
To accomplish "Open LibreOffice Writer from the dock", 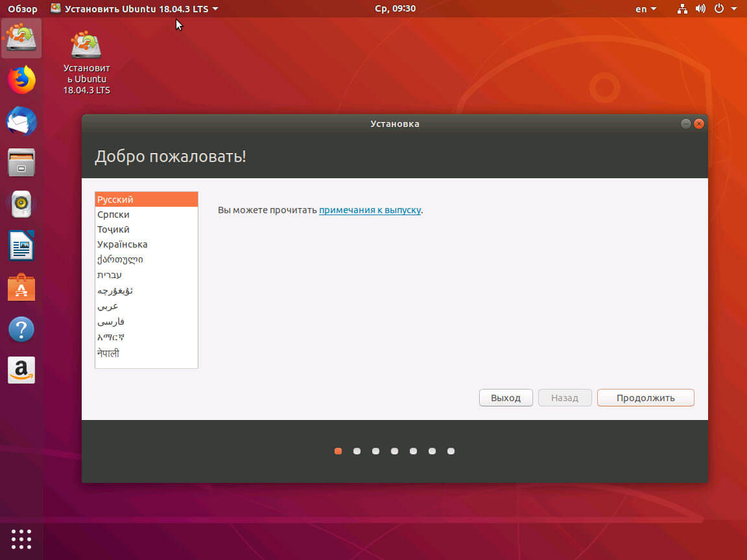I will (x=21, y=245).
